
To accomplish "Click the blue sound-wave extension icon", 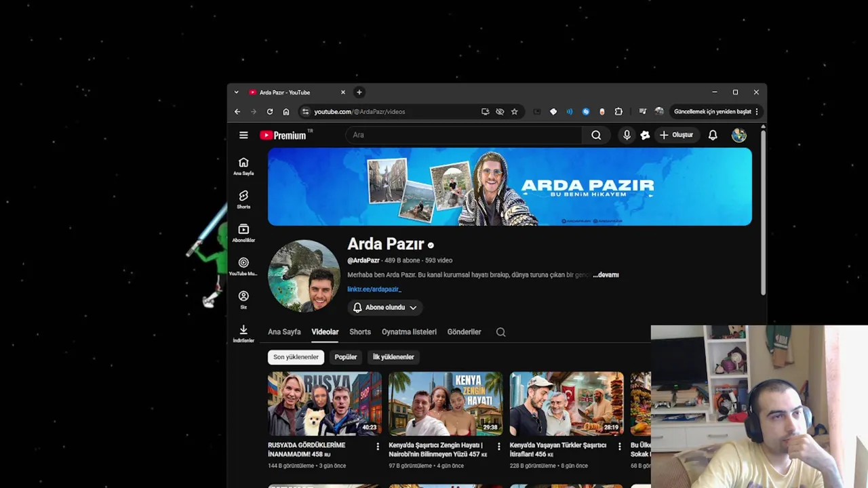I will tap(570, 112).
